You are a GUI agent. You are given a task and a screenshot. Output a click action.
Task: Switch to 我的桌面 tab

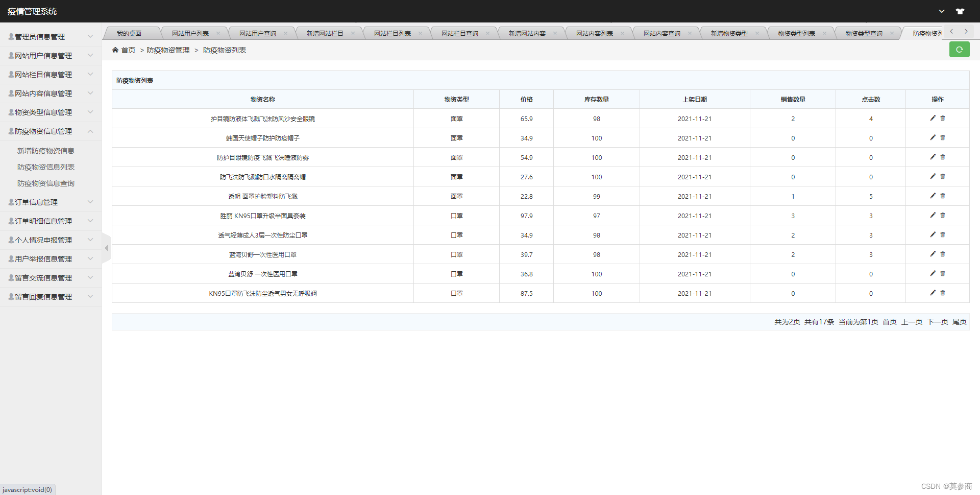click(x=129, y=34)
